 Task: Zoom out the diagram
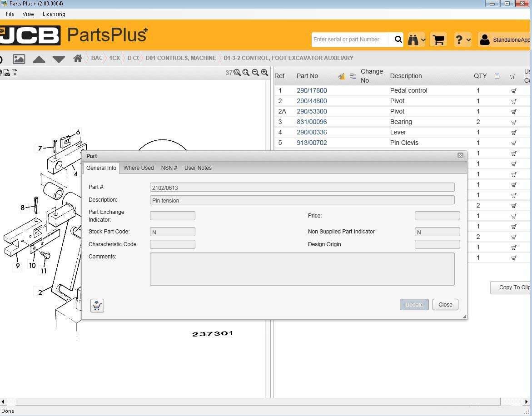coord(255,73)
